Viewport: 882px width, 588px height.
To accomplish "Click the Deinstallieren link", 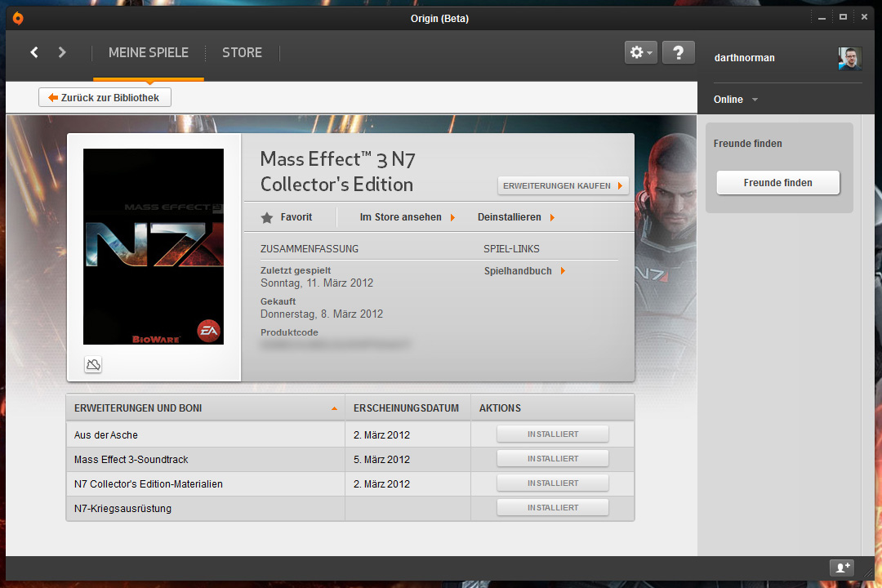I will click(x=516, y=217).
